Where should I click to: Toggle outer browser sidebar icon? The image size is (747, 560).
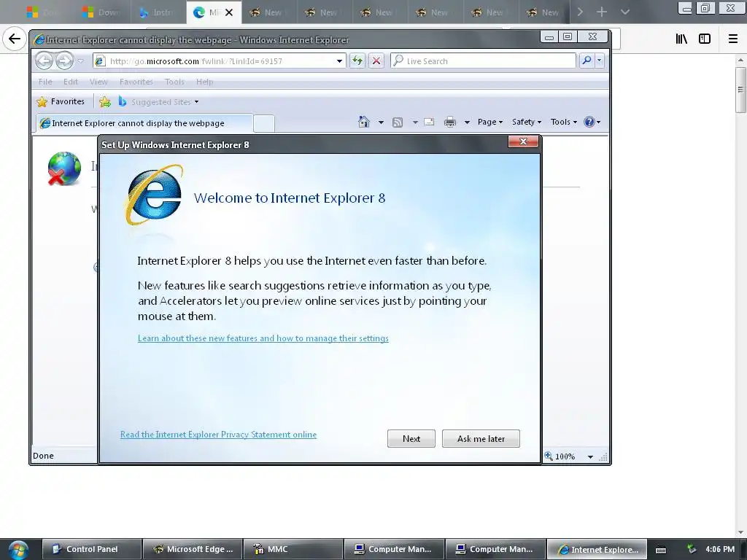(x=705, y=39)
